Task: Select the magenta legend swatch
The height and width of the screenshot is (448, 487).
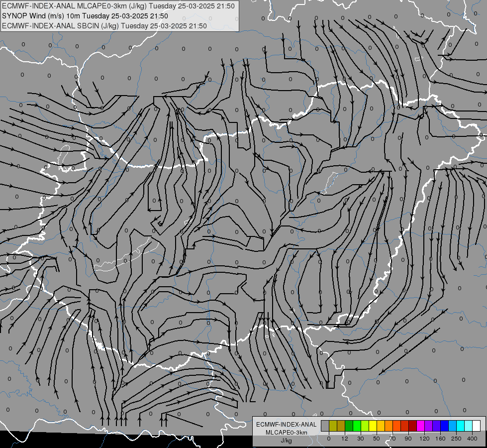Action: tap(420, 426)
